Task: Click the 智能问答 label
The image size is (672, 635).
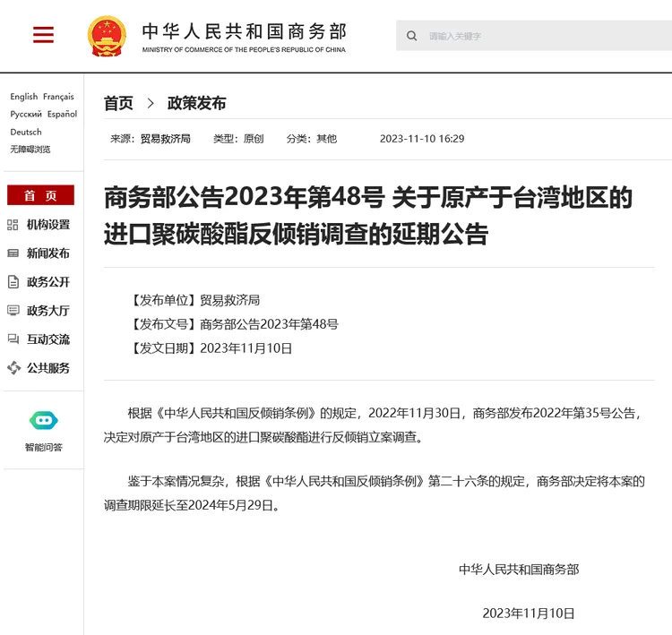Action: tap(44, 447)
